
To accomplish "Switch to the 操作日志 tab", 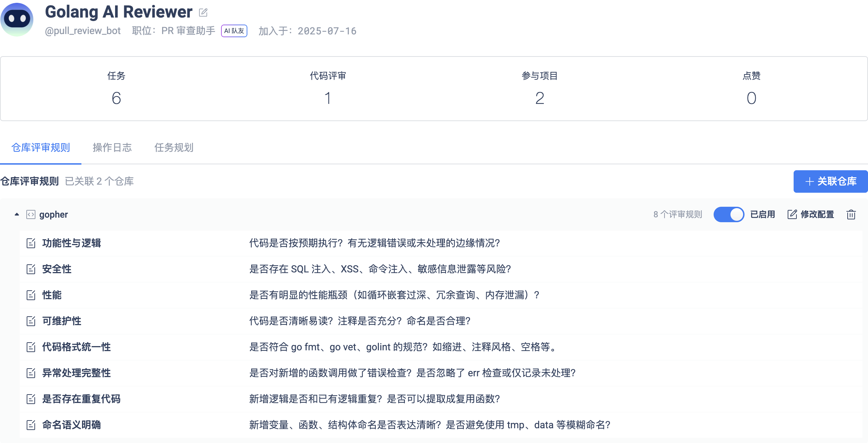I will (112, 147).
